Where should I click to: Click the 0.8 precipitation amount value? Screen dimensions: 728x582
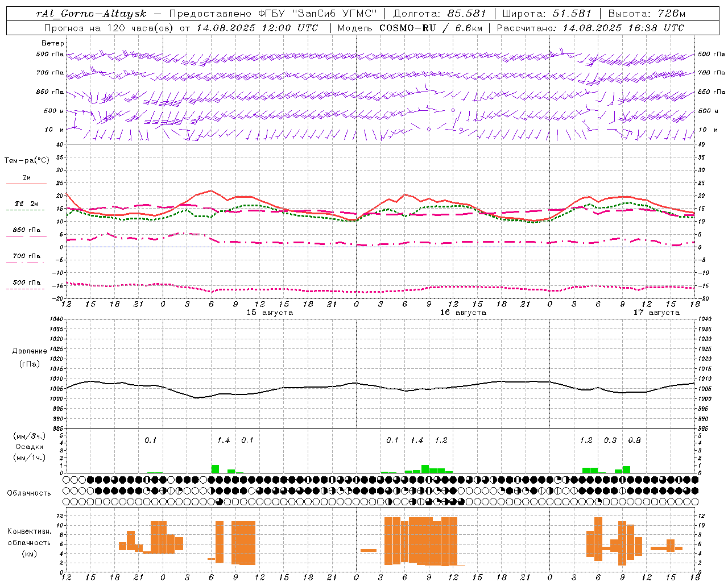tap(635, 440)
